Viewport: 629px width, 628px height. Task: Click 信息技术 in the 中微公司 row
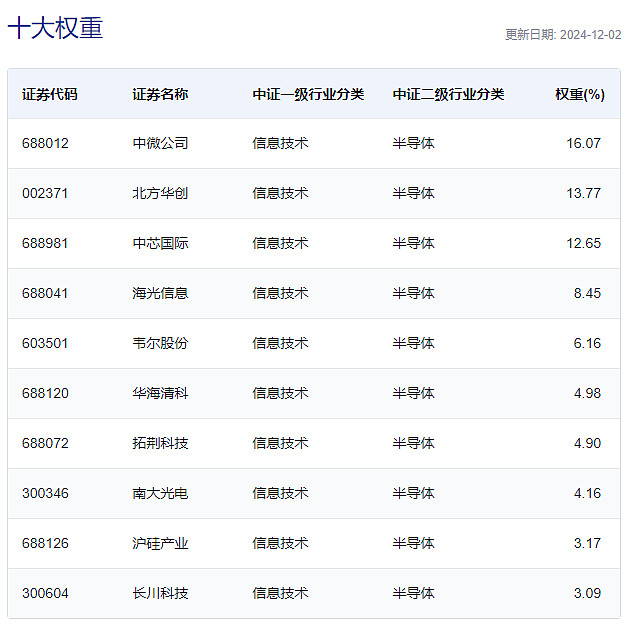pyautogui.click(x=280, y=143)
